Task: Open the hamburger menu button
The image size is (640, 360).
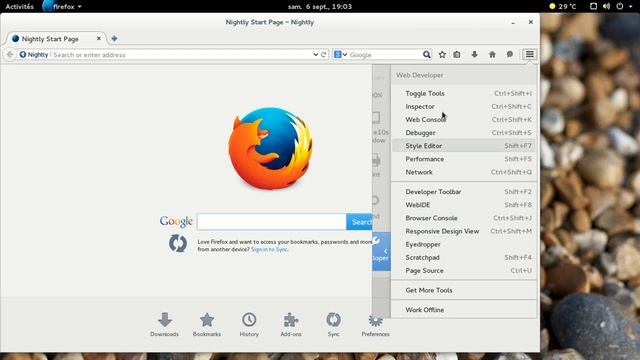Action: pyautogui.click(x=529, y=54)
